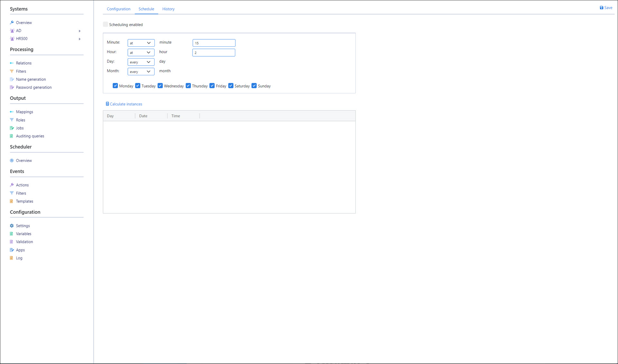
Task: Enable the Scheduling enabled checkbox
Action: coord(106,24)
